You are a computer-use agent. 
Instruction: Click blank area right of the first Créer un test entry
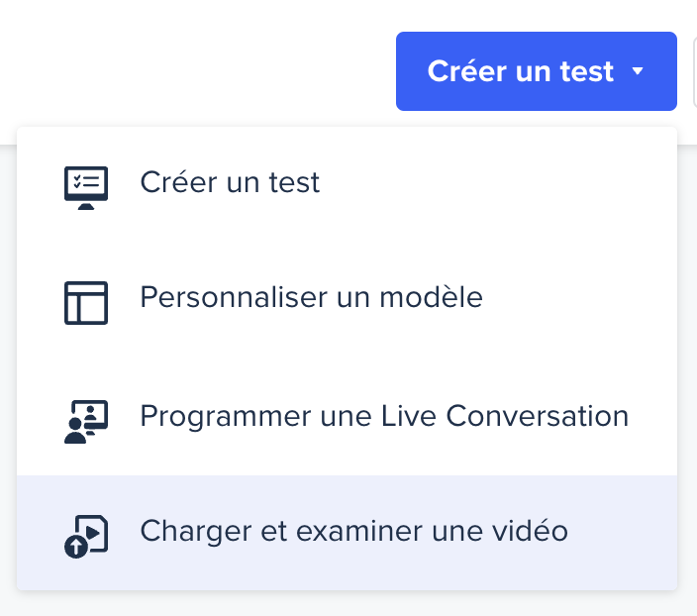click(495, 183)
